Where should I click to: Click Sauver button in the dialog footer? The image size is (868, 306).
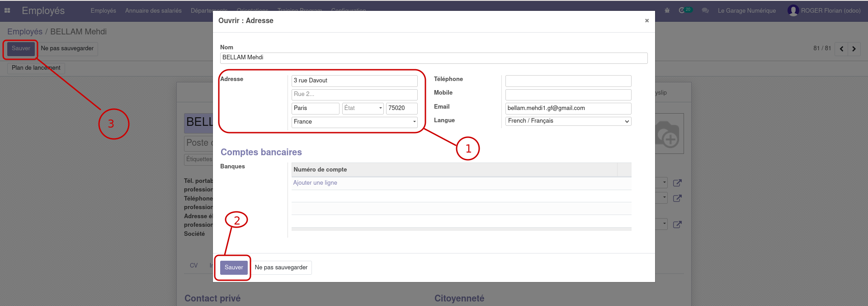pyautogui.click(x=234, y=268)
